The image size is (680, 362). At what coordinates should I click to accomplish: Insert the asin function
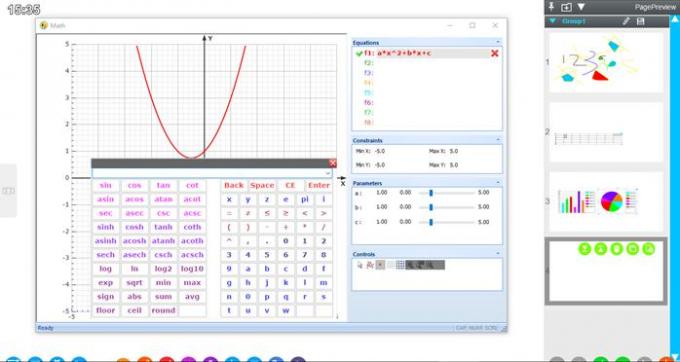coord(105,199)
